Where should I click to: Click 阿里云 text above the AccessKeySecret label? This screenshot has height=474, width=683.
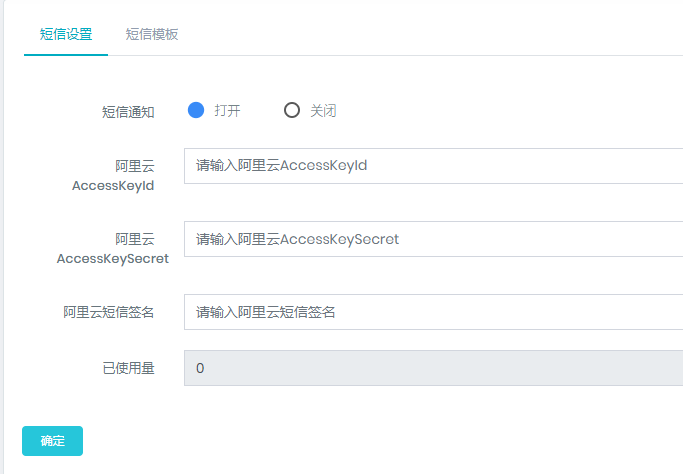tap(135, 239)
